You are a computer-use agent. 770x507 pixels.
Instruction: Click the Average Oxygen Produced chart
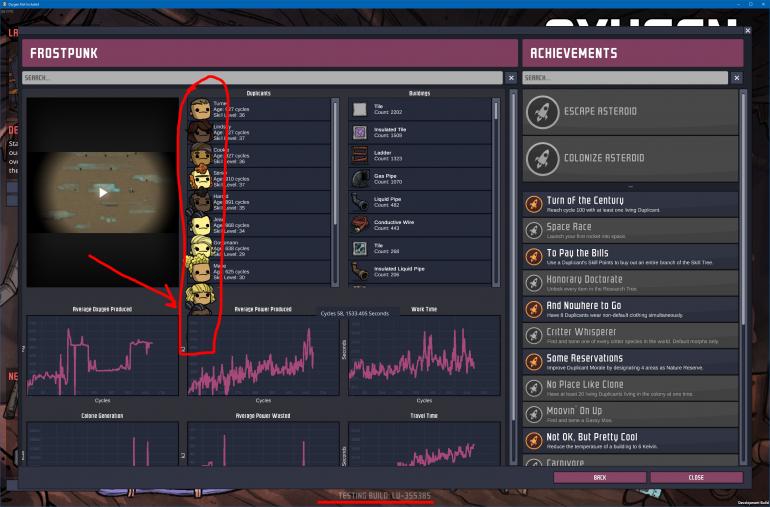(103, 356)
